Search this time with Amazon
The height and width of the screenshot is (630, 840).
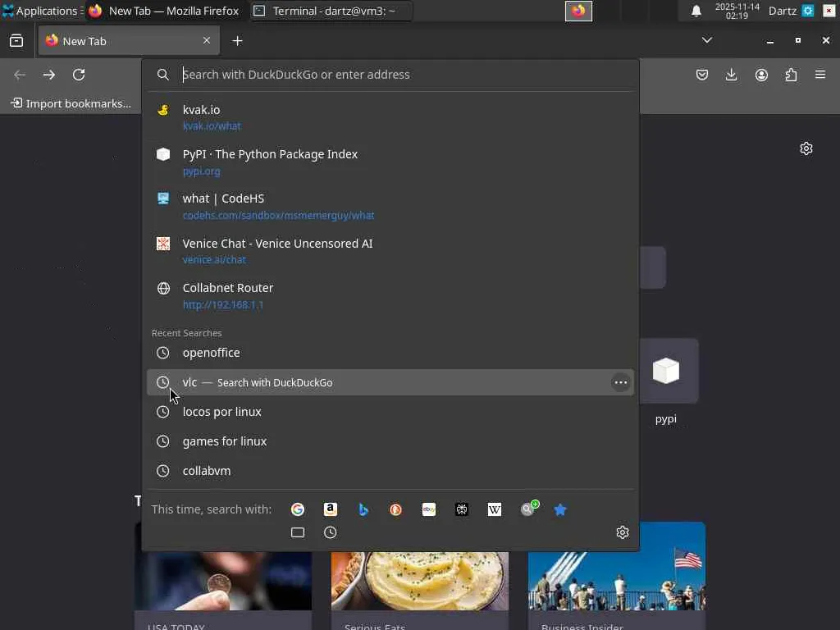click(x=331, y=509)
